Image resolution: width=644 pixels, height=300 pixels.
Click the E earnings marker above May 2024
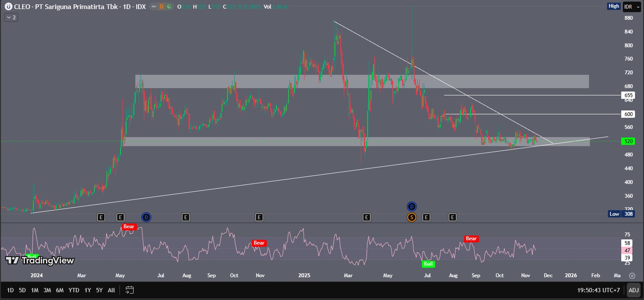point(120,217)
